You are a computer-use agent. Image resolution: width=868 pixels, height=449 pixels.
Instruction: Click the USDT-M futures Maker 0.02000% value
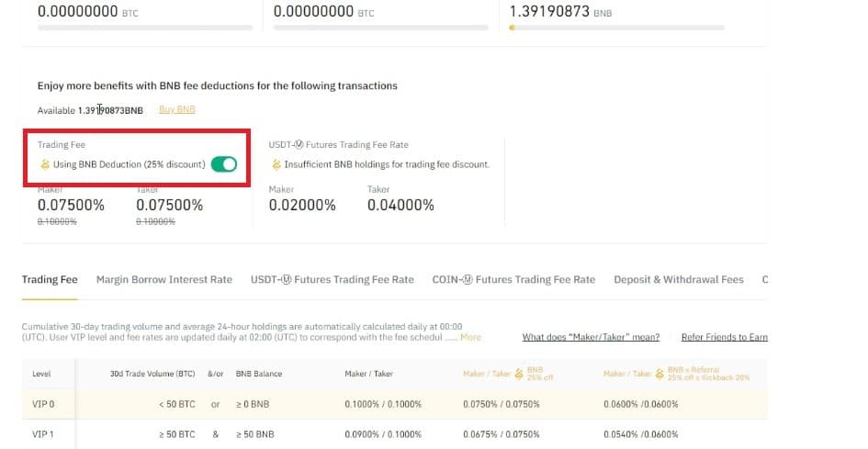[302, 205]
